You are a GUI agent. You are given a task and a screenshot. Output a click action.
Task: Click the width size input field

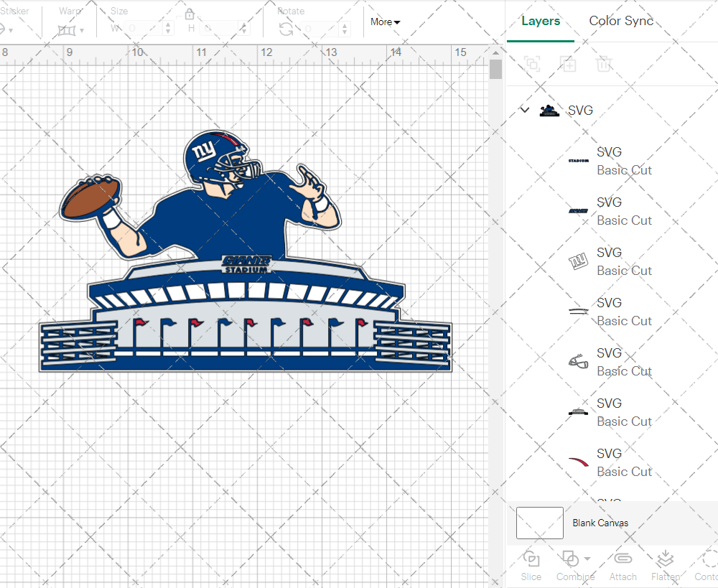click(144, 29)
